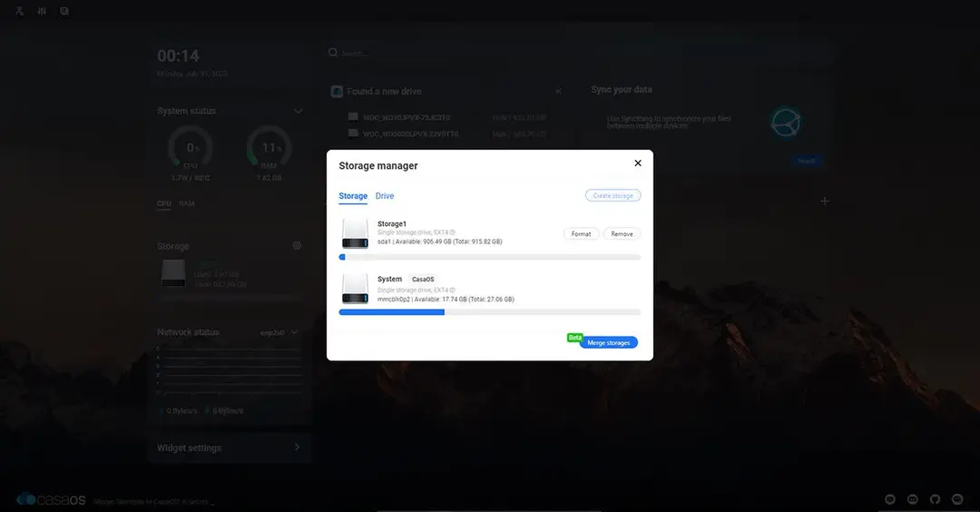This screenshot has width=980, height=512.
Task: Open the terminal icon in top bar
Action: (x=64, y=11)
